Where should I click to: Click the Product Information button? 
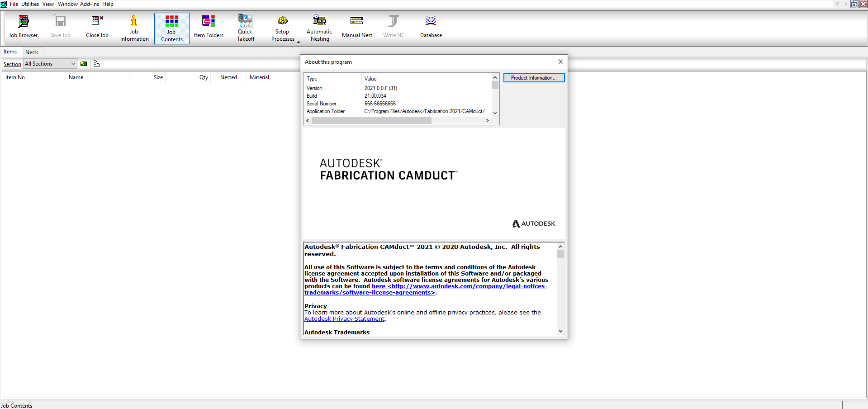(534, 78)
